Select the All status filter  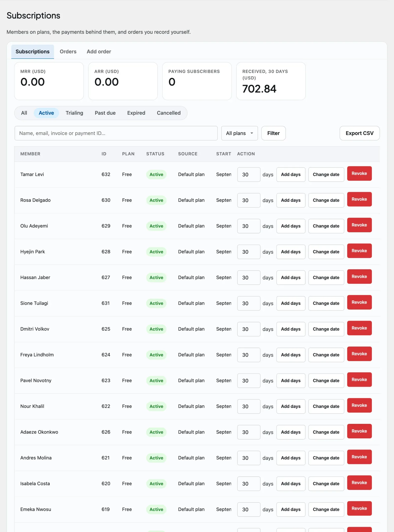[x=24, y=113]
